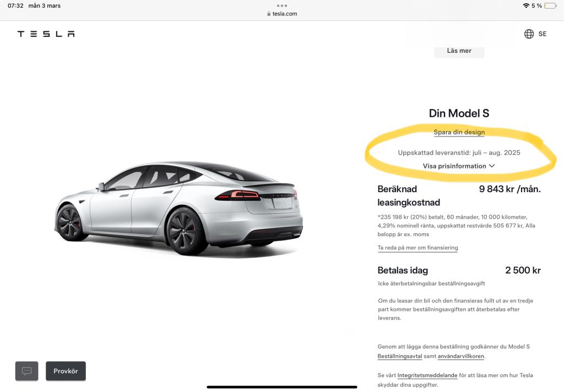Open the användarvillkoren link
Viewport: 564px width, 392px height.
[461, 356]
